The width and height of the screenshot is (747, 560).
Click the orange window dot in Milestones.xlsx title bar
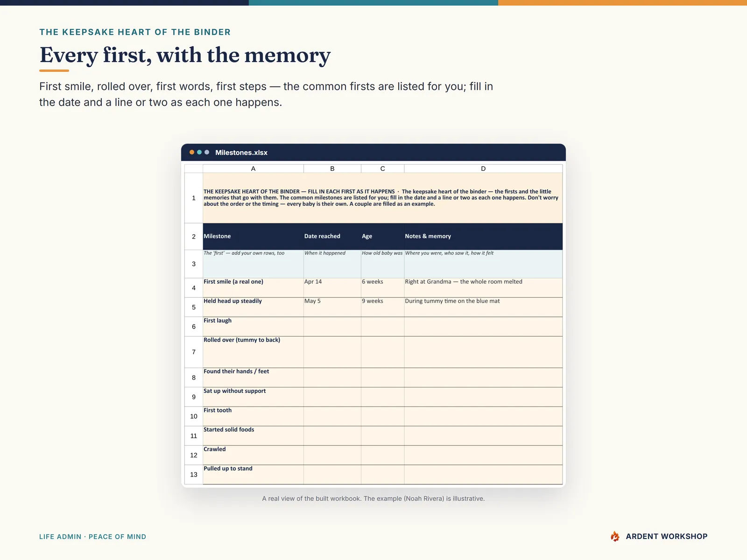[x=192, y=152]
